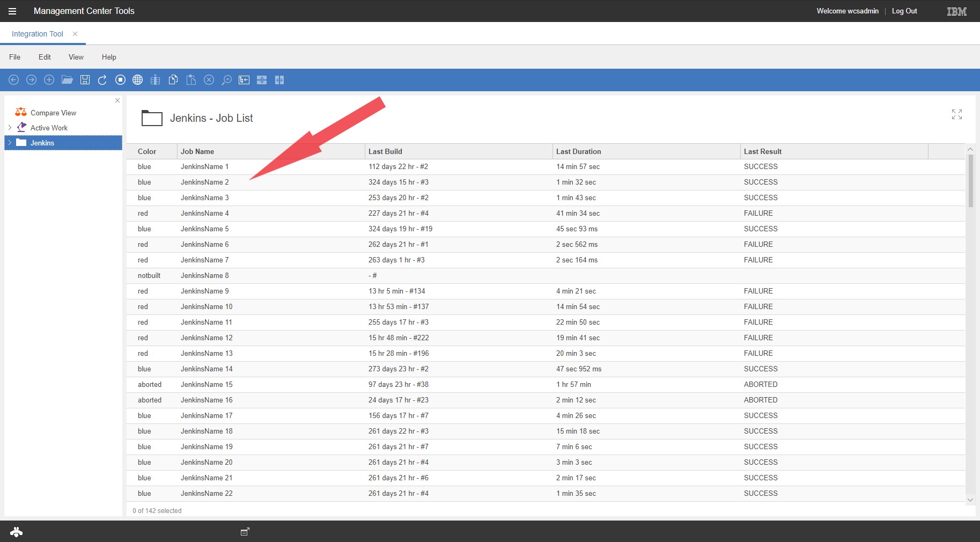Click the Management Center Tools title
The image size is (980, 542).
tap(84, 11)
